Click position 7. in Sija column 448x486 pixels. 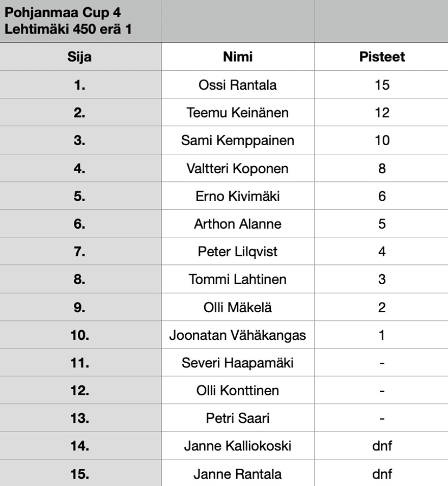click(x=80, y=251)
